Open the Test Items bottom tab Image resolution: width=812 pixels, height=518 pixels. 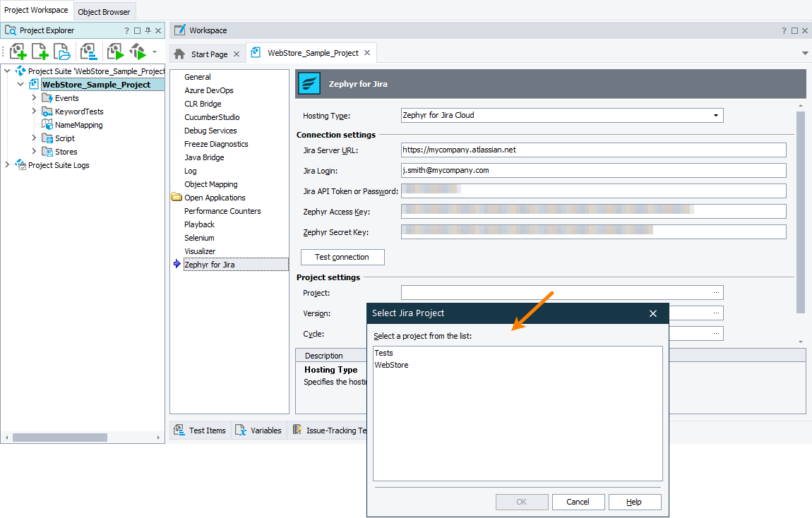(x=201, y=430)
